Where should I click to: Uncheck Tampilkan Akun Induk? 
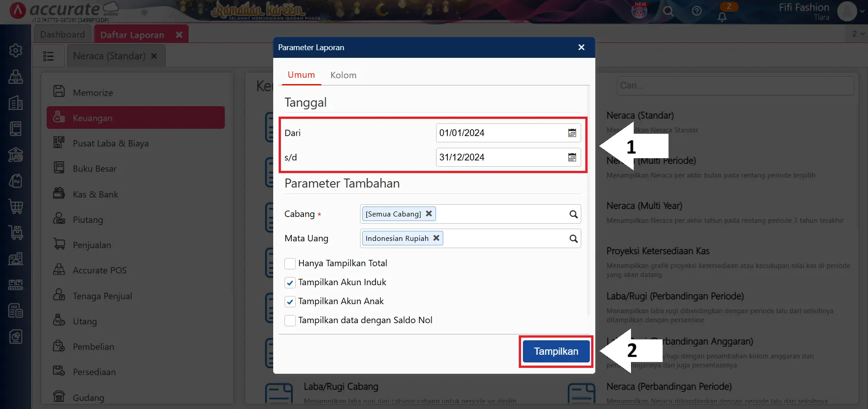pyautogui.click(x=289, y=282)
